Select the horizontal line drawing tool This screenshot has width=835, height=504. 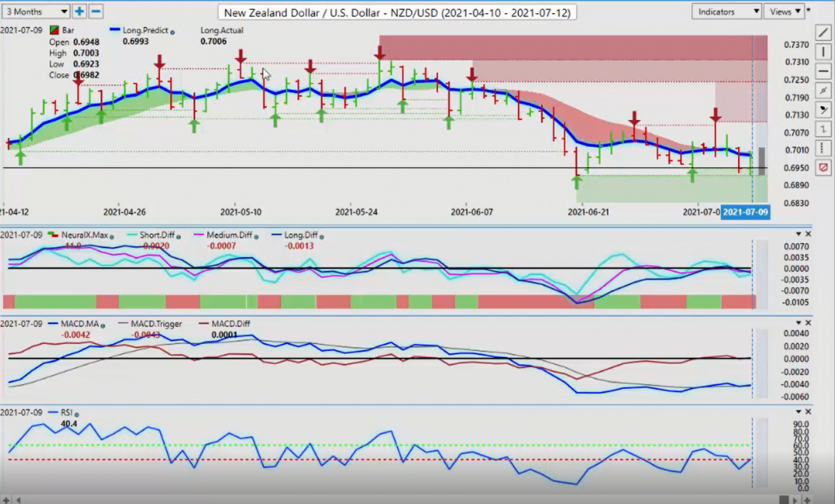pyautogui.click(x=824, y=71)
